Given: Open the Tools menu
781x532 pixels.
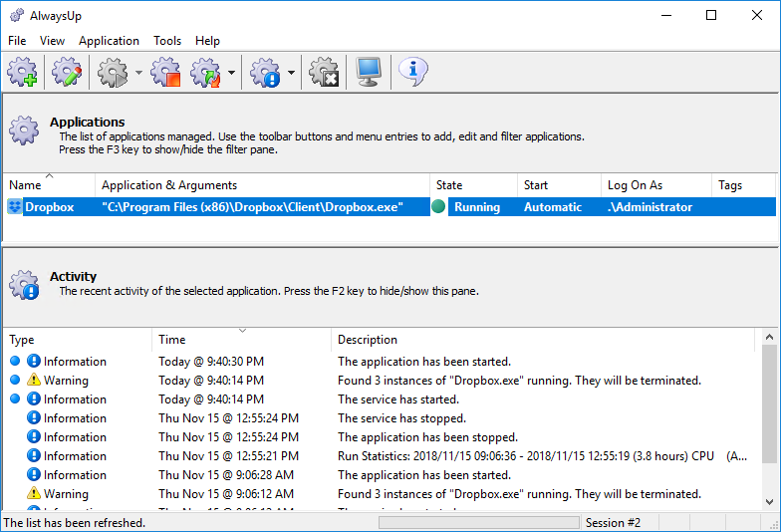Looking at the screenshot, I should 167,41.
